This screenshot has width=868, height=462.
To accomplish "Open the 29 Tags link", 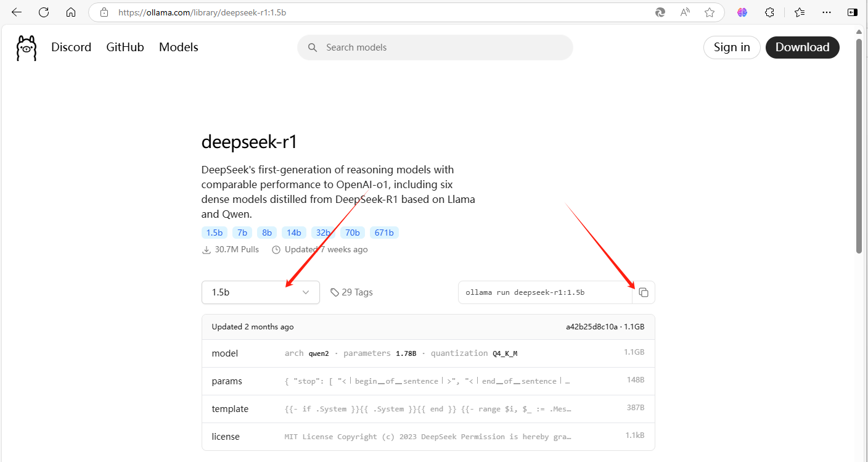I will coord(351,292).
